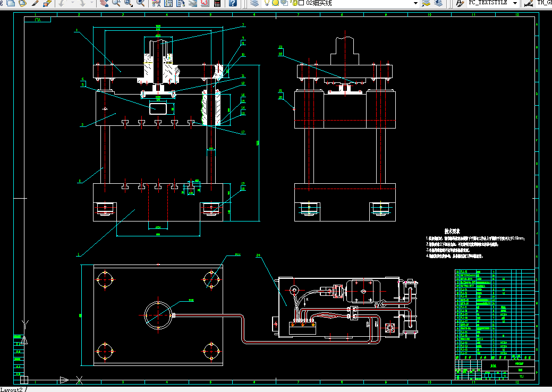Open the Undo history dropdown arrow
552x392 pixels.
72,3
